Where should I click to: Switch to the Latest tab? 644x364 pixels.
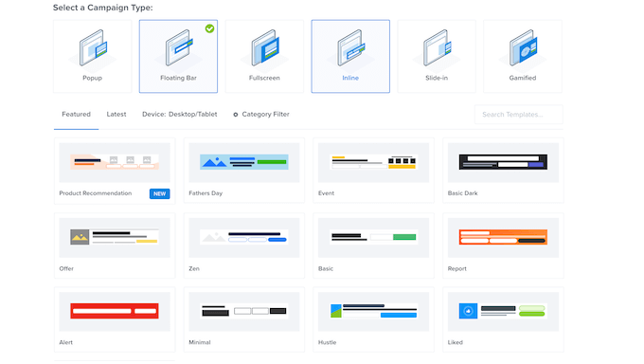click(x=116, y=115)
